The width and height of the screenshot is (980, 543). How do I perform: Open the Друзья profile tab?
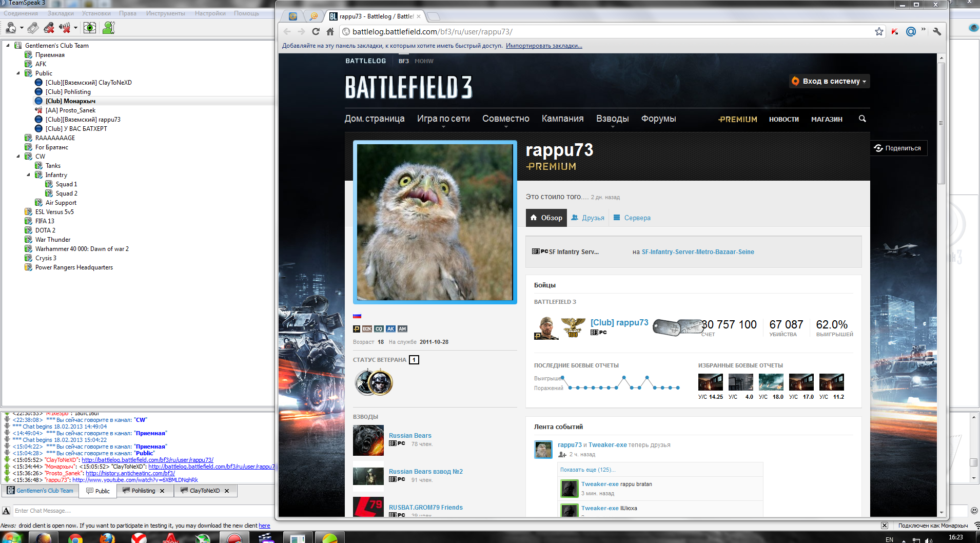point(587,218)
